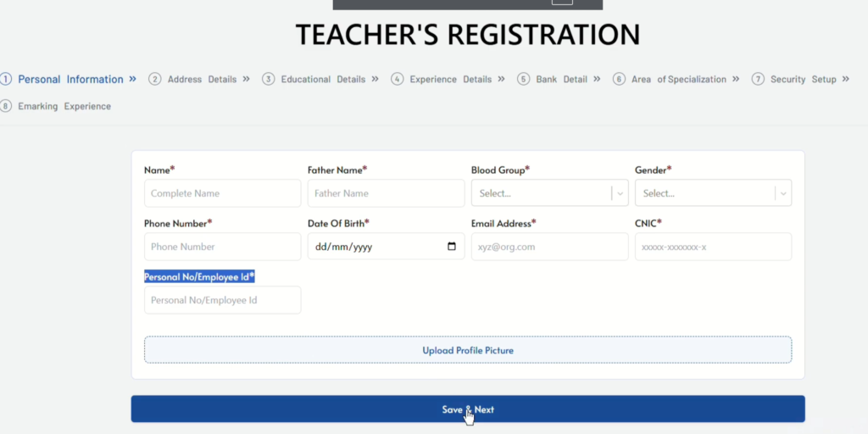
Task: Expand the Gender dropdown arrow
Action: [783, 193]
